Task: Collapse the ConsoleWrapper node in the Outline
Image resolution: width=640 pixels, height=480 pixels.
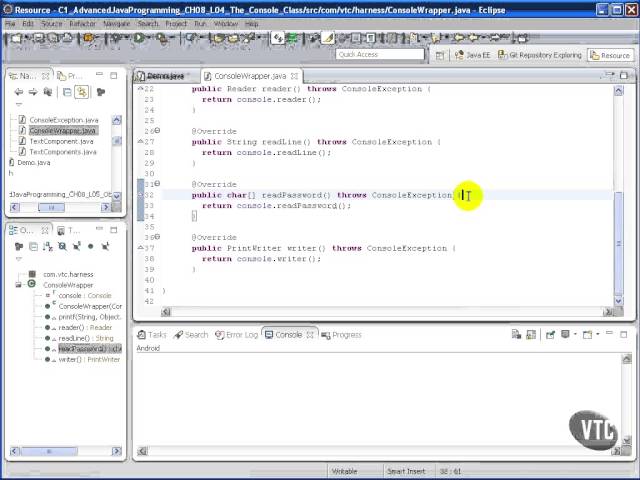Action: [x=18, y=284]
